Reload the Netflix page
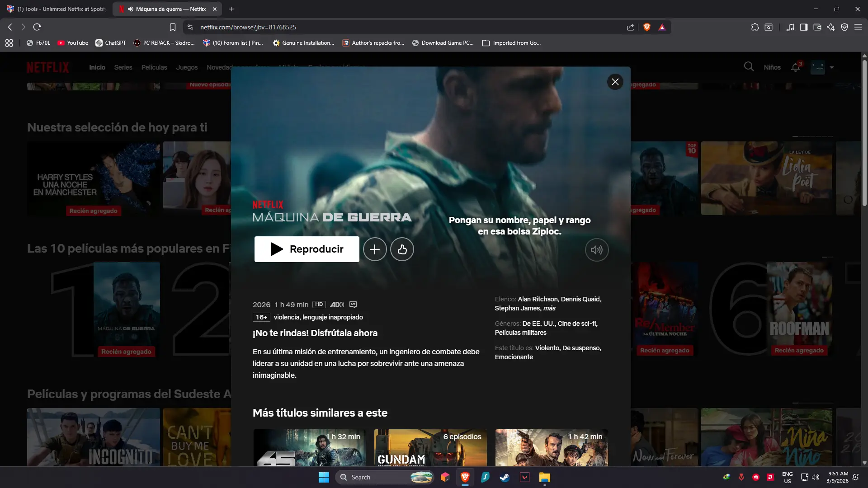This screenshot has width=868, height=488. (37, 27)
